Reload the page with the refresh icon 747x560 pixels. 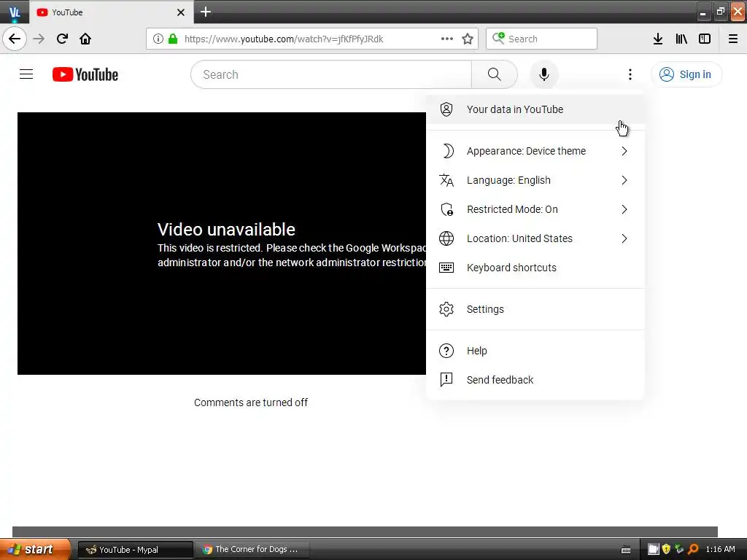[62, 39]
